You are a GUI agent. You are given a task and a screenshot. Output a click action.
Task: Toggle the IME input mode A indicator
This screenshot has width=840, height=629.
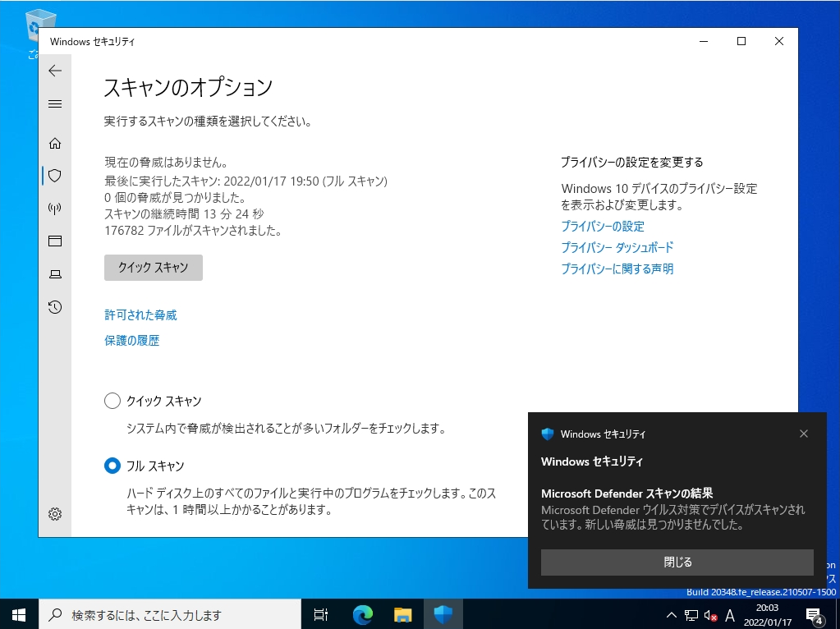[729, 615]
